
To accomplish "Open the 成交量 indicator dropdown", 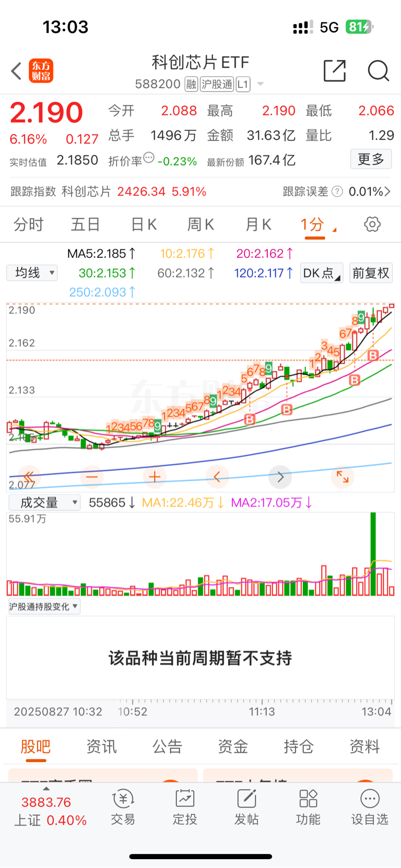I will click(44, 503).
